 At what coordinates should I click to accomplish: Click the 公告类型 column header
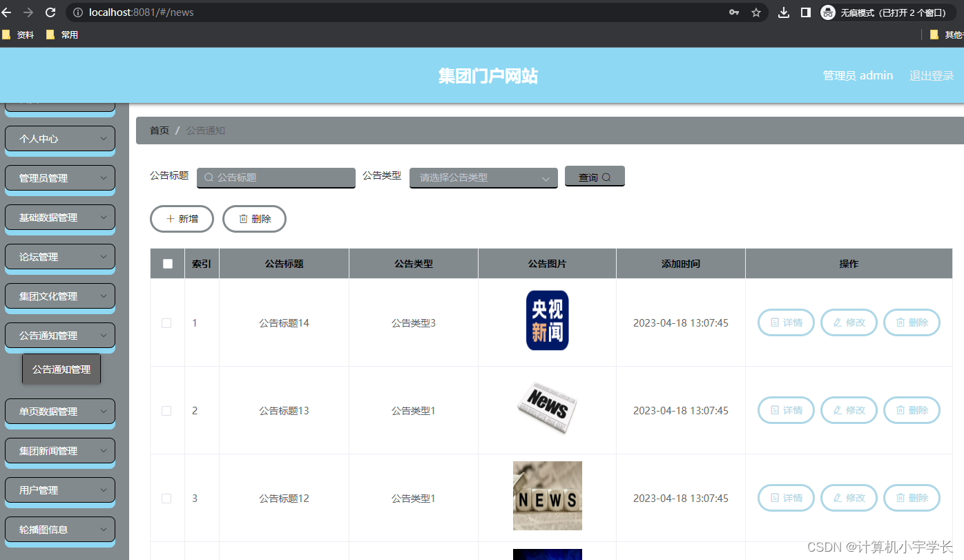tap(414, 264)
